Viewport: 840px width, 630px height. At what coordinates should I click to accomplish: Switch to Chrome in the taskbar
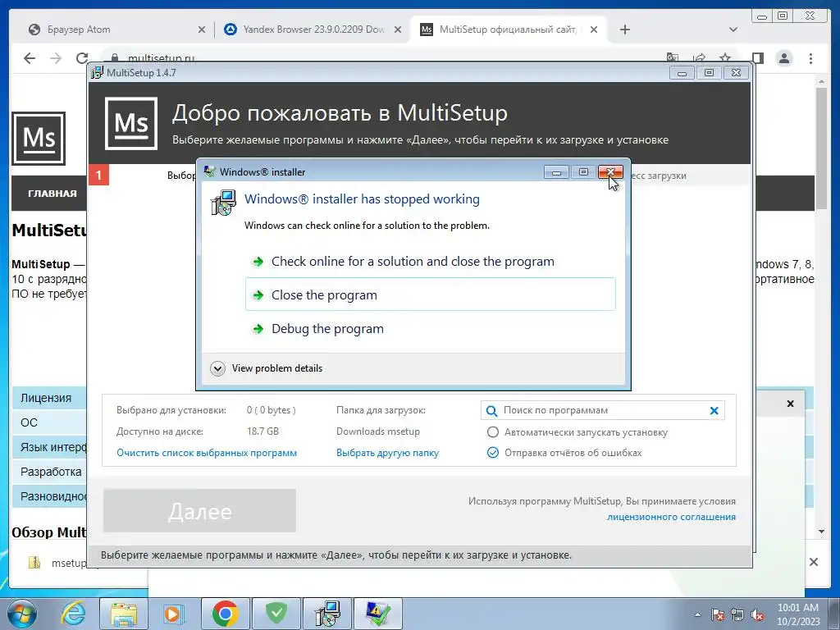[225, 614]
